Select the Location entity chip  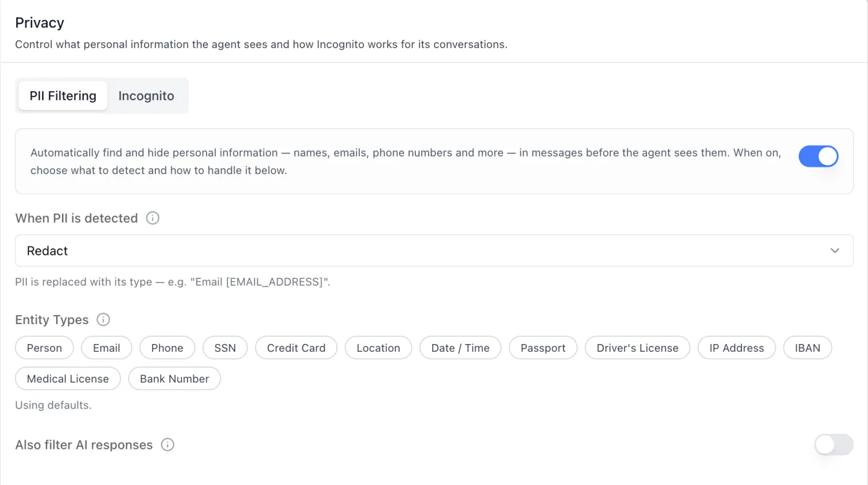[x=379, y=348]
